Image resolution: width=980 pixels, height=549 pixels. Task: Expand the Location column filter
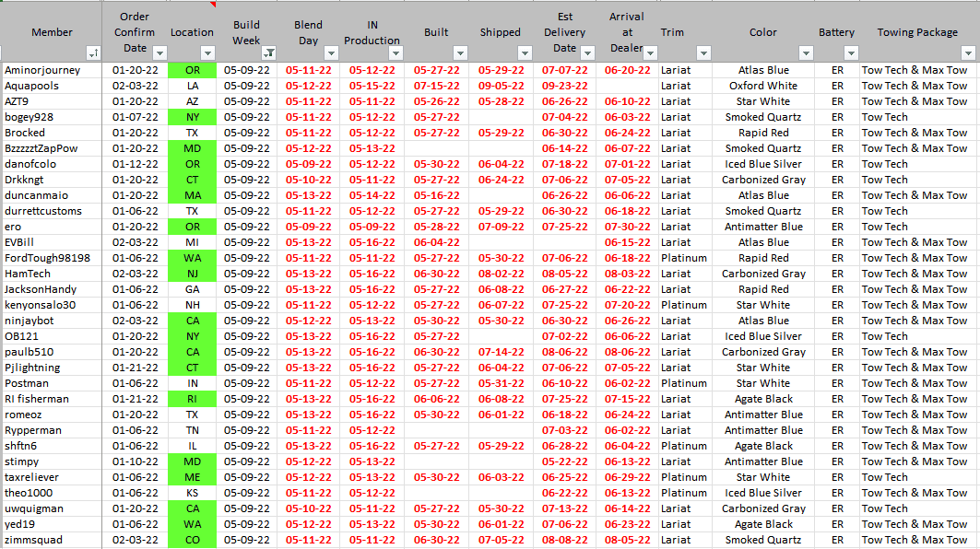tap(207, 53)
